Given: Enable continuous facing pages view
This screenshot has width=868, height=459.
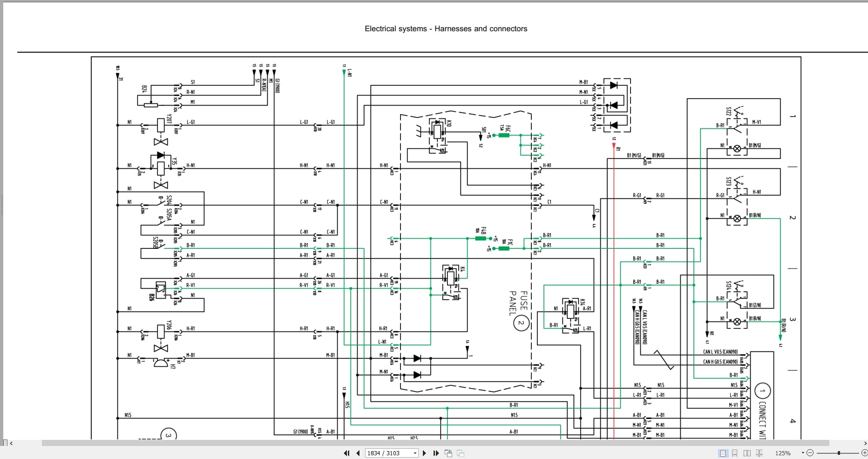Looking at the screenshot, I should 759,453.
